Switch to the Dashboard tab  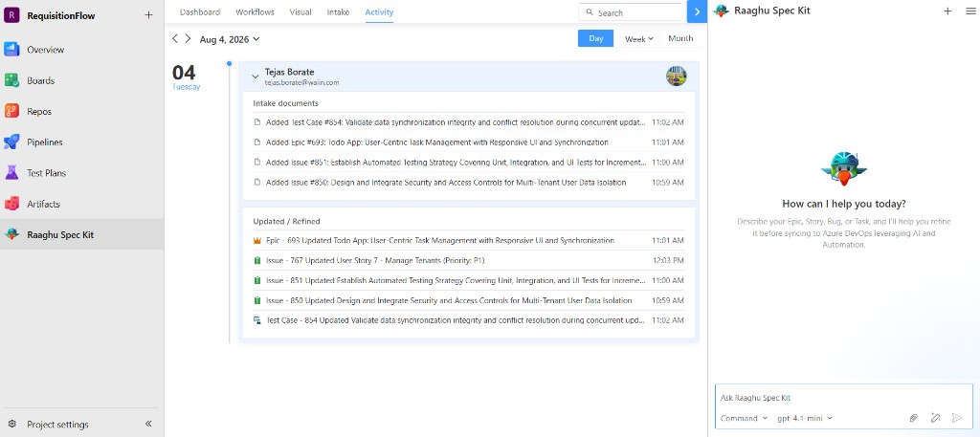click(x=200, y=11)
